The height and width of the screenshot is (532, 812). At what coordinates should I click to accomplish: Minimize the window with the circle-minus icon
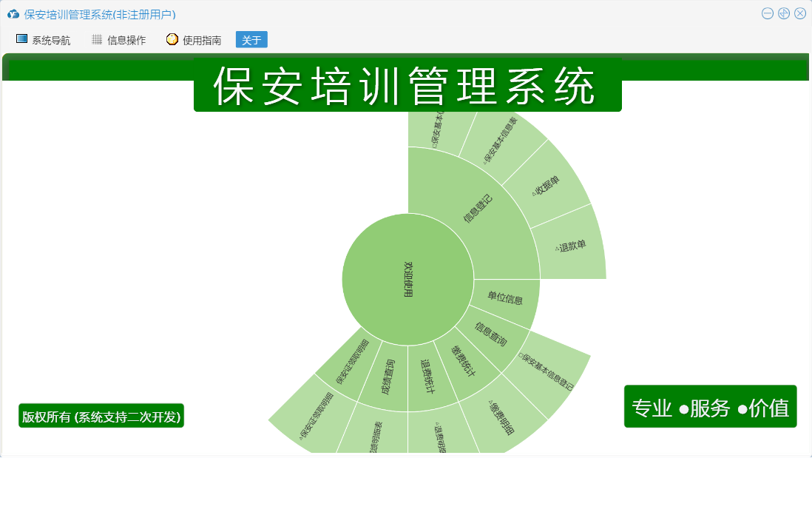768,14
